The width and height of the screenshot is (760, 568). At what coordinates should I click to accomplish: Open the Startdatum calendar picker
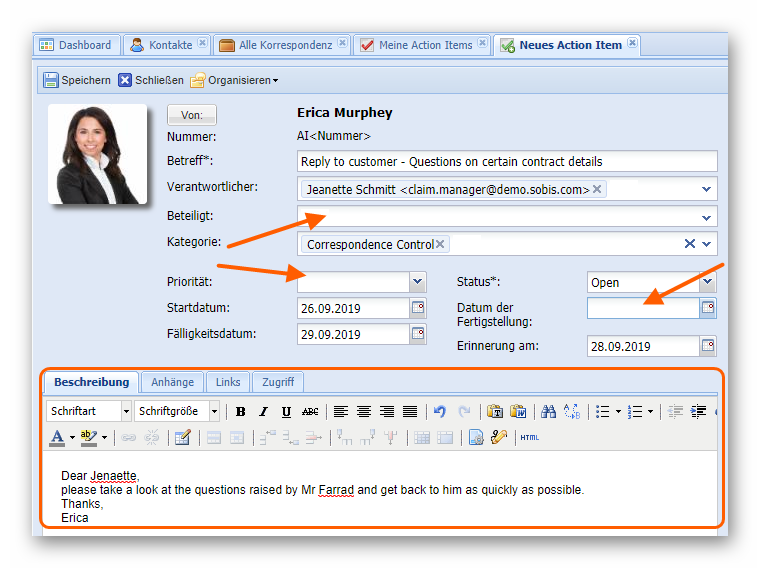pyautogui.click(x=418, y=308)
